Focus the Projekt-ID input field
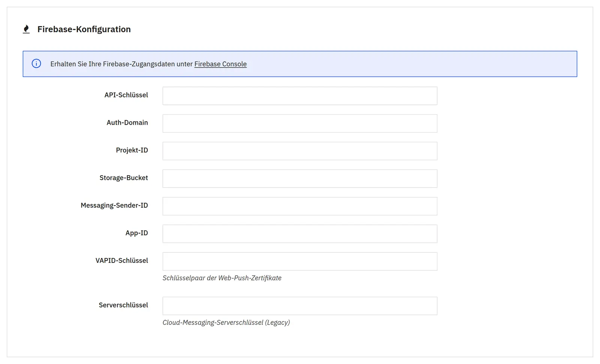This screenshot has height=364, width=600. [x=300, y=151]
